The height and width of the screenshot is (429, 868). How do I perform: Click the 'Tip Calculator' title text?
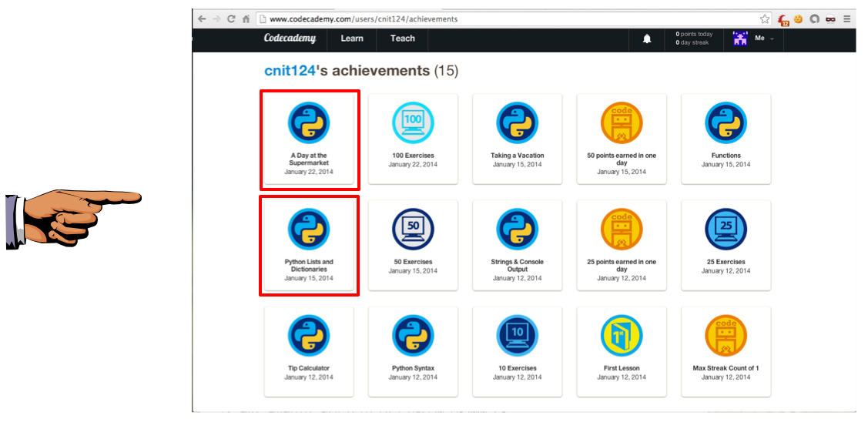[x=309, y=368]
